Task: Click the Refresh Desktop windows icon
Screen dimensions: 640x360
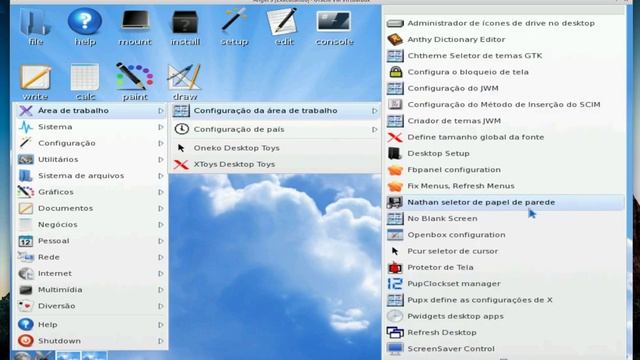Action: [395, 332]
